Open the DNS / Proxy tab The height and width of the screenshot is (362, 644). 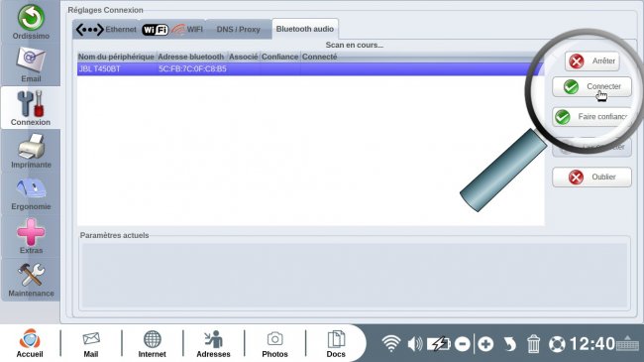point(238,29)
